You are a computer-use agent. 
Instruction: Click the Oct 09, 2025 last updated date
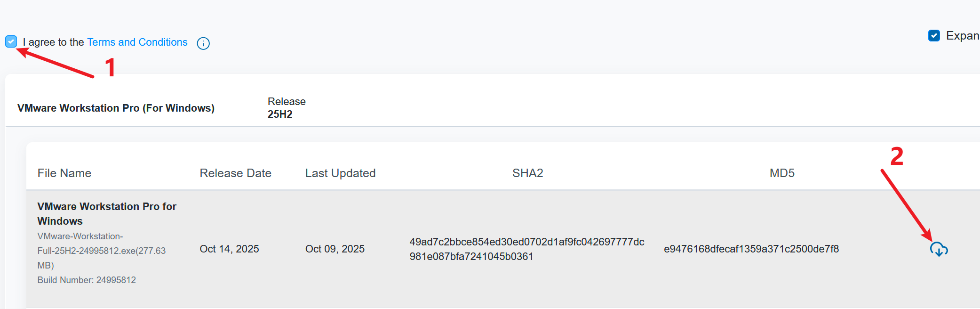pyautogui.click(x=335, y=249)
